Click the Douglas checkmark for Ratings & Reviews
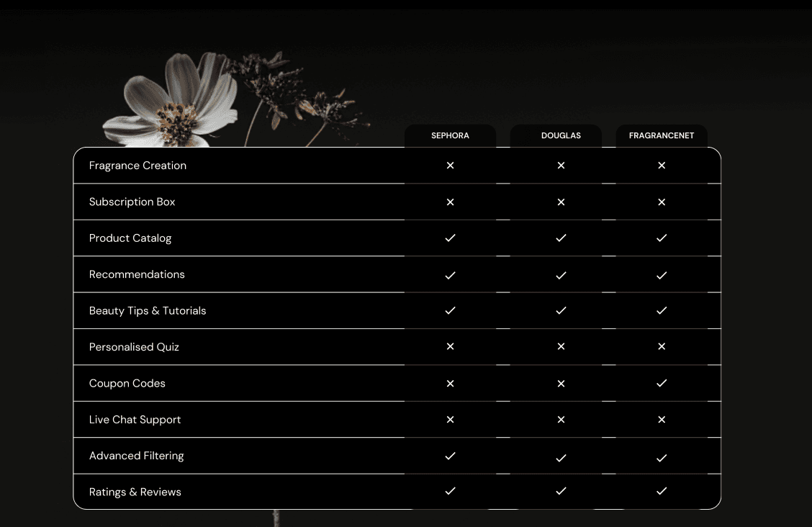Image resolution: width=812 pixels, height=527 pixels. tap(561, 491)
